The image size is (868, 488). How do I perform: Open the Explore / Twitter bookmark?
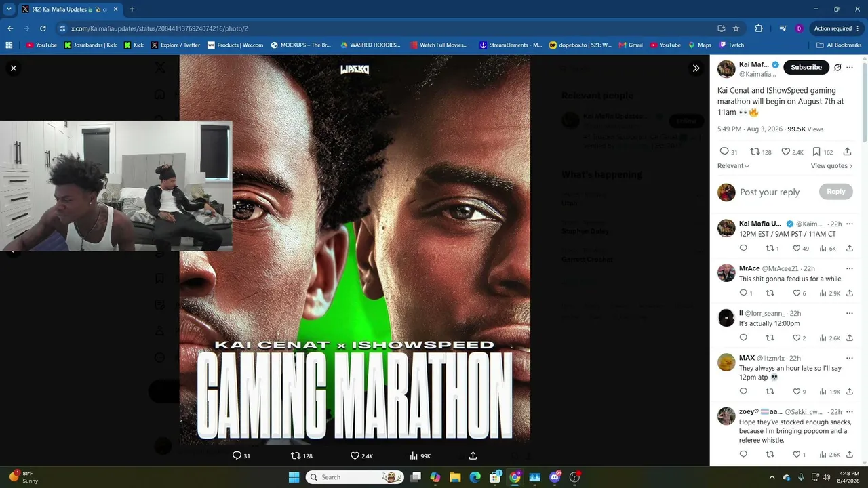tap(176, 45)
